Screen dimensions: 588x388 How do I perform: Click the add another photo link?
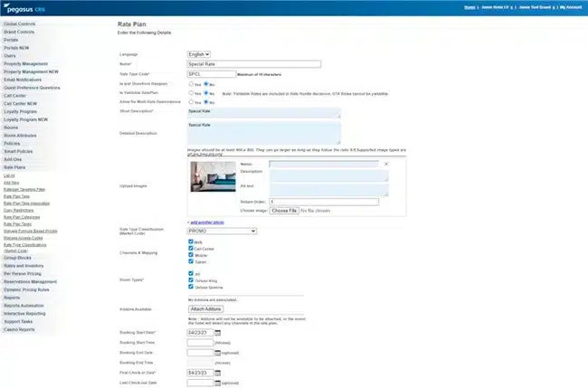[x=207, y=222]
